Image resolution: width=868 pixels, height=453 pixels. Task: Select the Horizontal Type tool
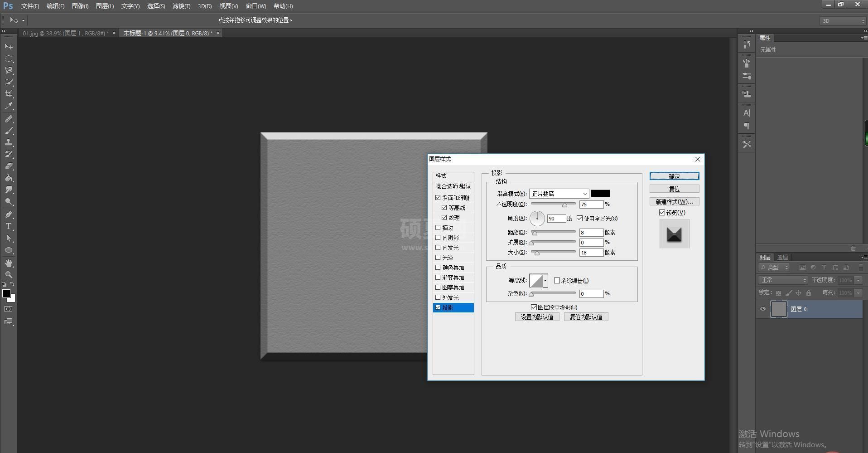(9, 226)
